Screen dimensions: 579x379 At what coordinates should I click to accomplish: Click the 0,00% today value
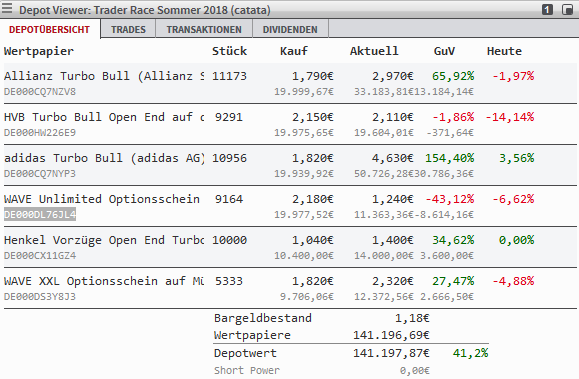tap(517, 240)
